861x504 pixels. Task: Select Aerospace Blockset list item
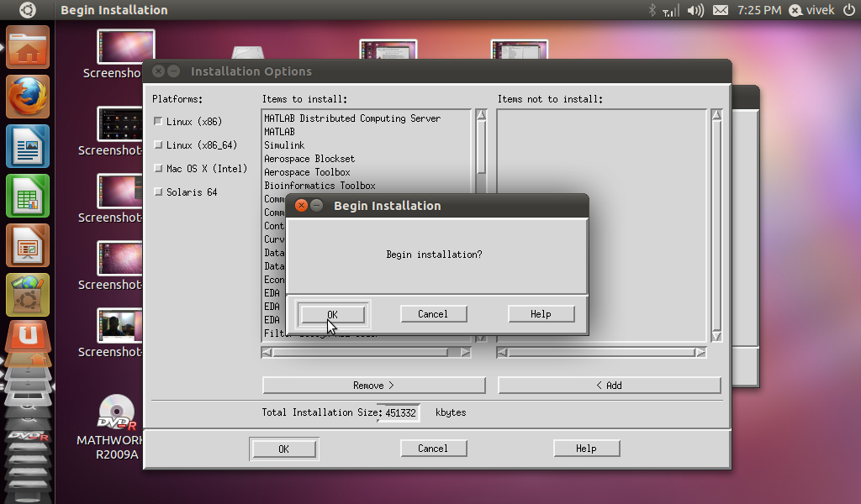(309, 159)
